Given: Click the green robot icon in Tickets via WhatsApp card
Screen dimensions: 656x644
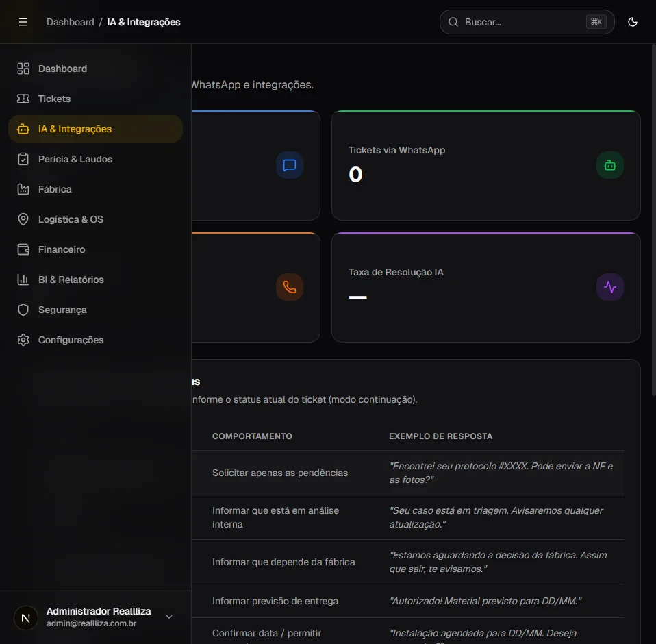Looking at the screenshot, I should point(610,165).
